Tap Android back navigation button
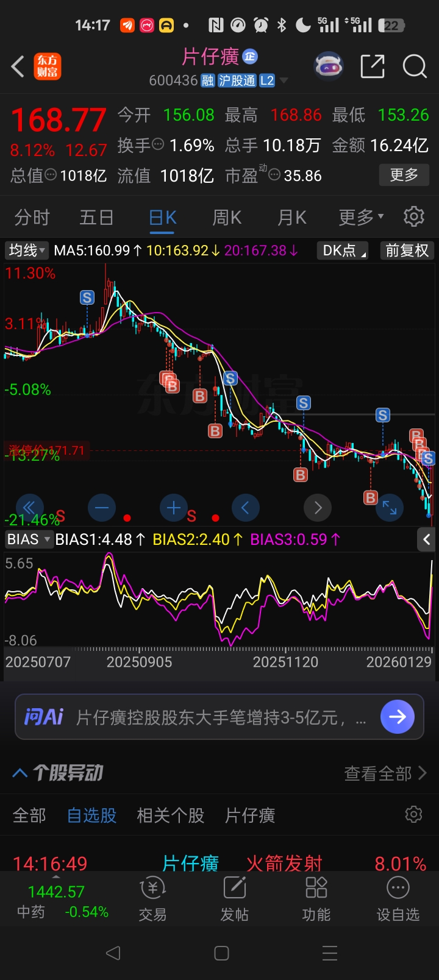The width and height of the screenshot is (439, 980). 113,953
